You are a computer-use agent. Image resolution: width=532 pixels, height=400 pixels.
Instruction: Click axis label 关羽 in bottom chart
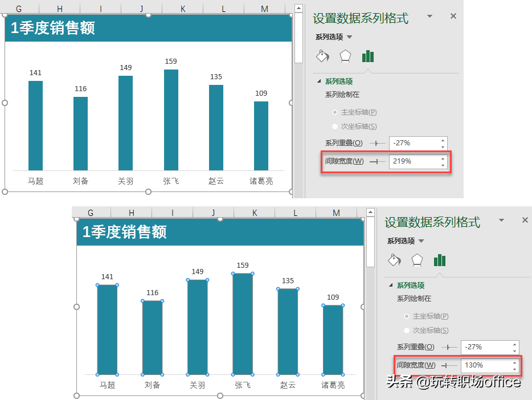tap(198, 385)
